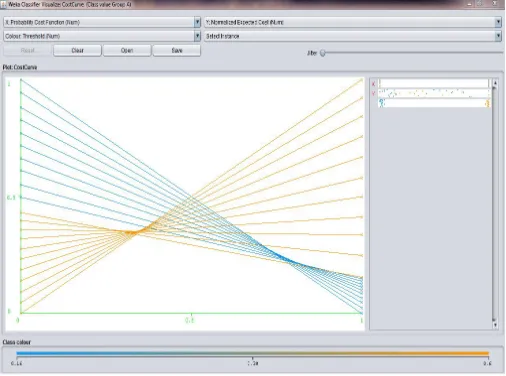Click the Jitter slider handle
Viewport: 506px width, 376px height.
pyautogui.click(x=323, y=53)
